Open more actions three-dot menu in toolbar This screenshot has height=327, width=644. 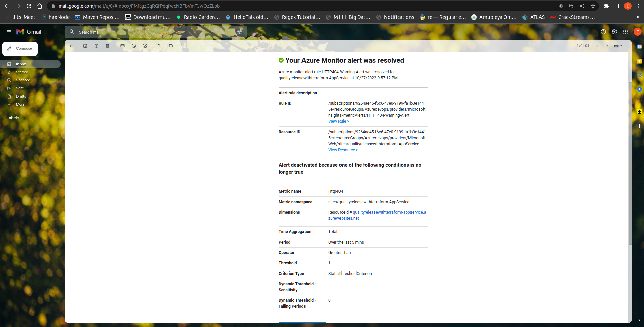pos(181,46)
